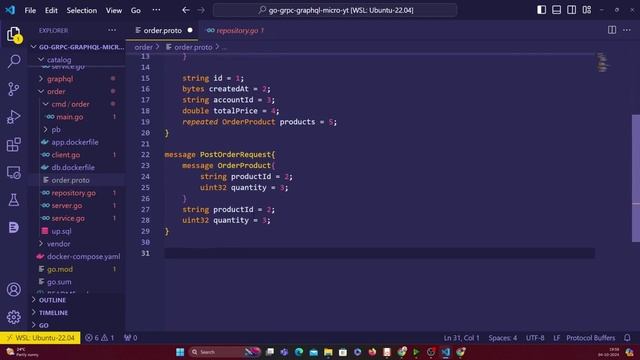This screenshot has width=640, height=360.
Task: Show more menu items ellipsis
Action: tap(156, 10)
